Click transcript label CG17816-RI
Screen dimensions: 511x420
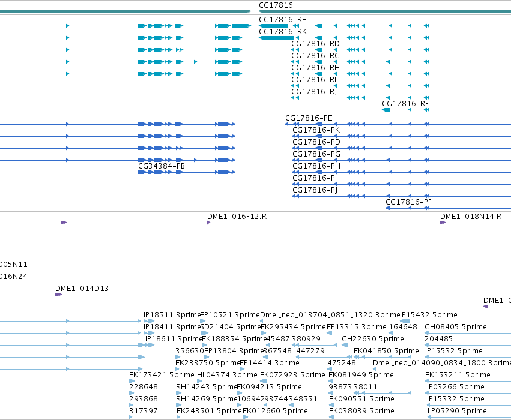click(x=314, y=80)
